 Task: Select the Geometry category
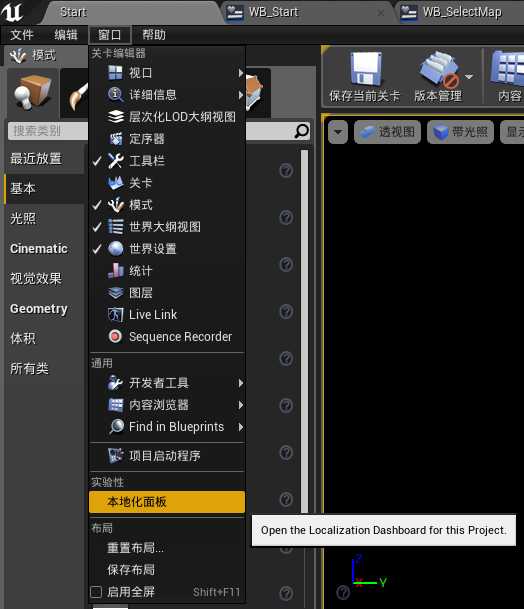coord(44,309)
